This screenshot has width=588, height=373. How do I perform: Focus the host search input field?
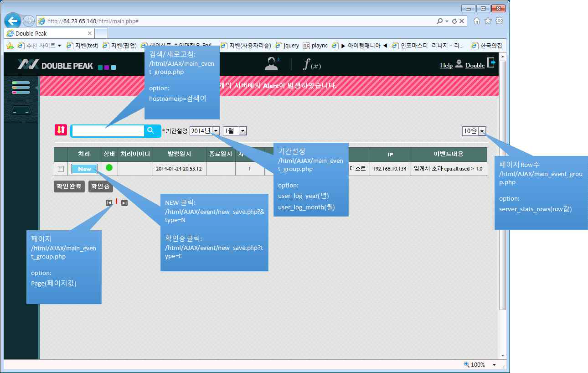coord(108,131)
